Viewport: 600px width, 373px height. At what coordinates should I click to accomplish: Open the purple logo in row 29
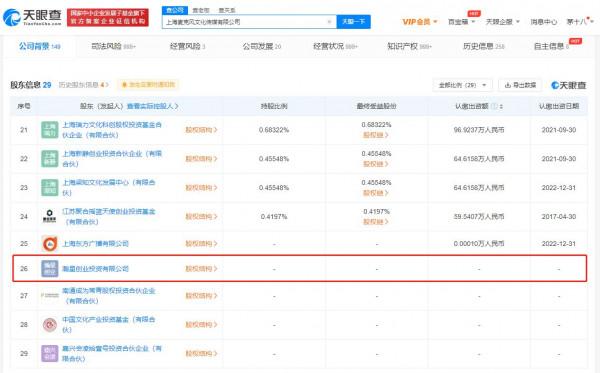tap(50, 353)
